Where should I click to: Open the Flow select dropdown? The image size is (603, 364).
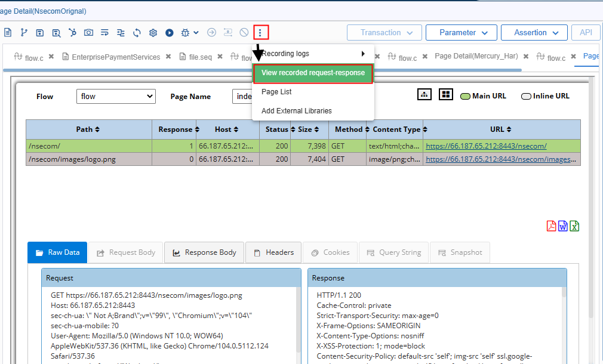click(x=116, y=97)
